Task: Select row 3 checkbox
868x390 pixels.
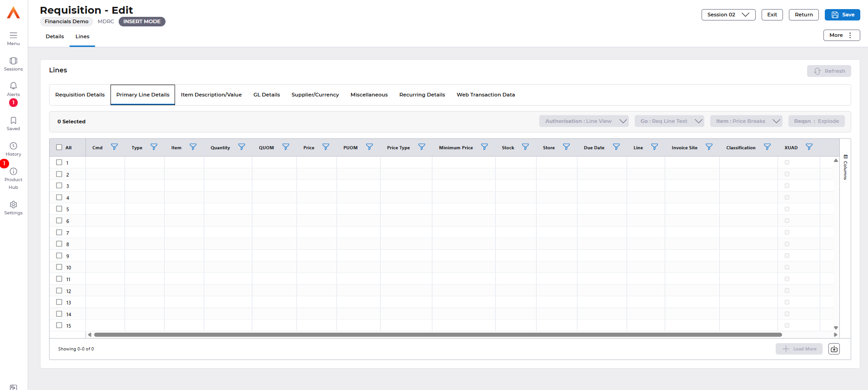Action: 59,185
